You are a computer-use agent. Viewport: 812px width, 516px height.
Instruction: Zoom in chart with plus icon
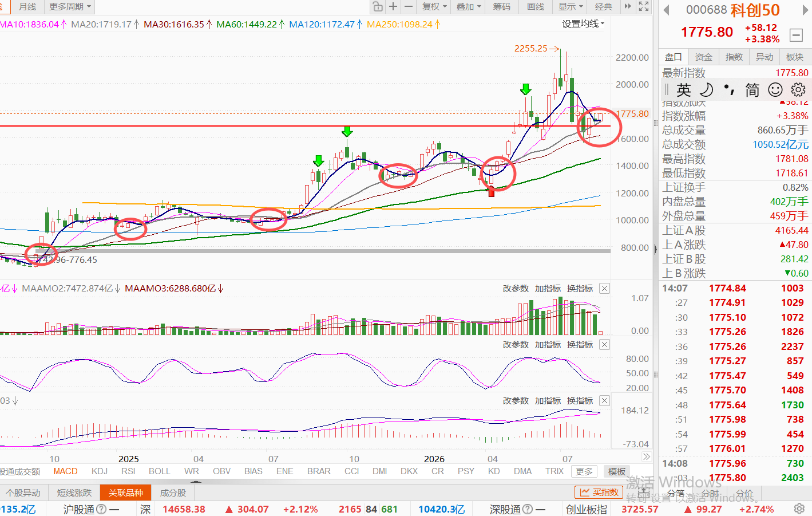click(x=393, y=6)
